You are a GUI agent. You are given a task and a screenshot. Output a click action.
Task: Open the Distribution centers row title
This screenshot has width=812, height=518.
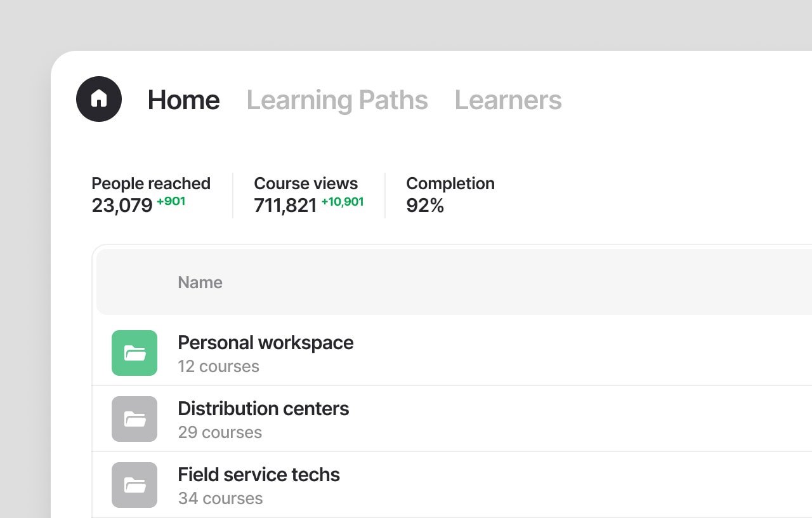(263, 408)
